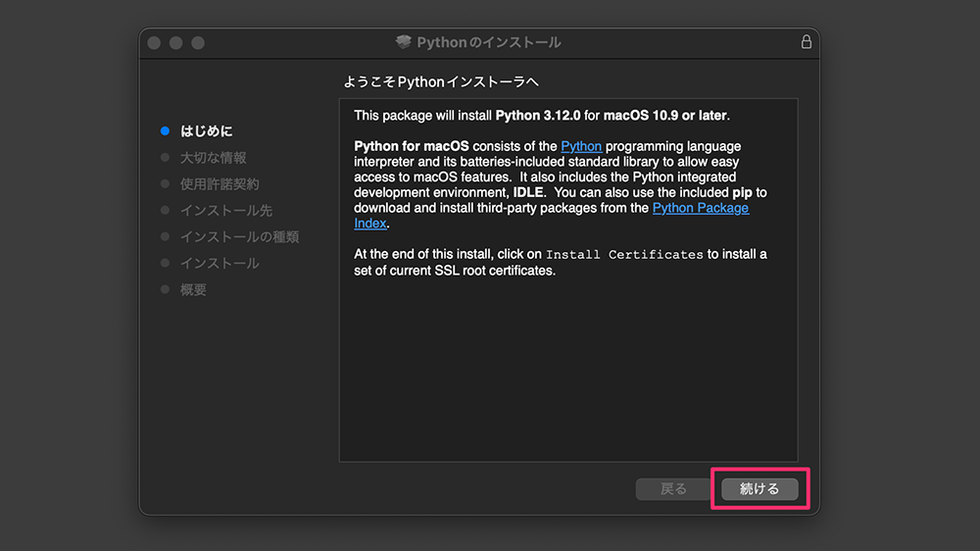The height and width of the screenshot is (551, 980).
Task: Click the 続ける continue button
Action: pos(759,488)
